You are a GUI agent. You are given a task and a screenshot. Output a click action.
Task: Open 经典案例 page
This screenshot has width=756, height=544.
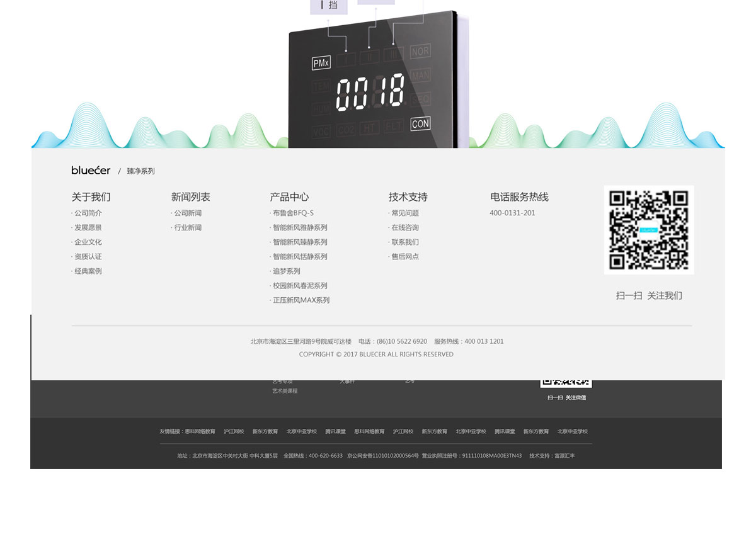click(87, 271)
